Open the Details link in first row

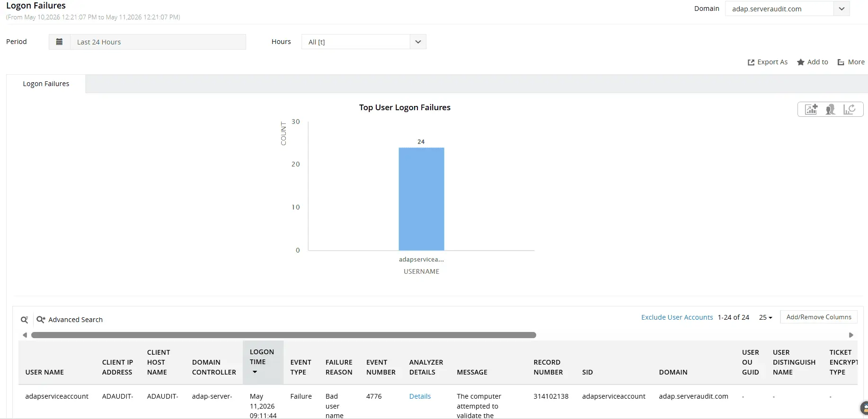click(420, 396)
